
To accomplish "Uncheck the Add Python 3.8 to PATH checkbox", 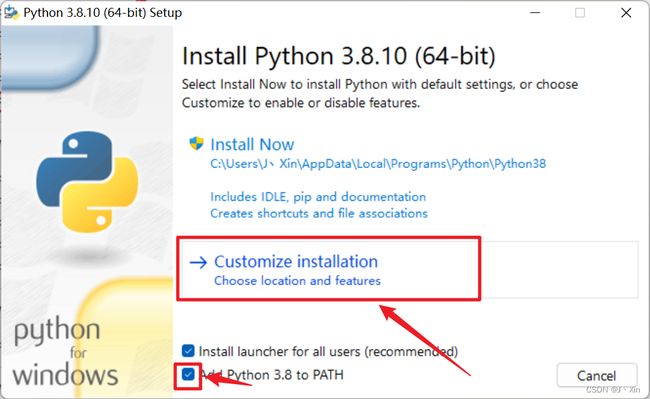I will pyautogui.click(x=188, y=375).
